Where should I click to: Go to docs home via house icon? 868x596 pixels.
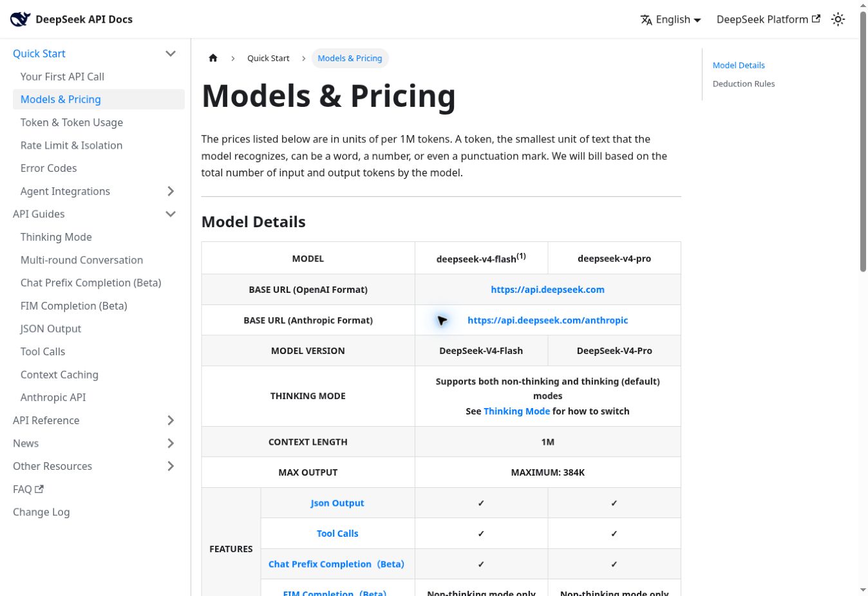[x=213, y=58]
